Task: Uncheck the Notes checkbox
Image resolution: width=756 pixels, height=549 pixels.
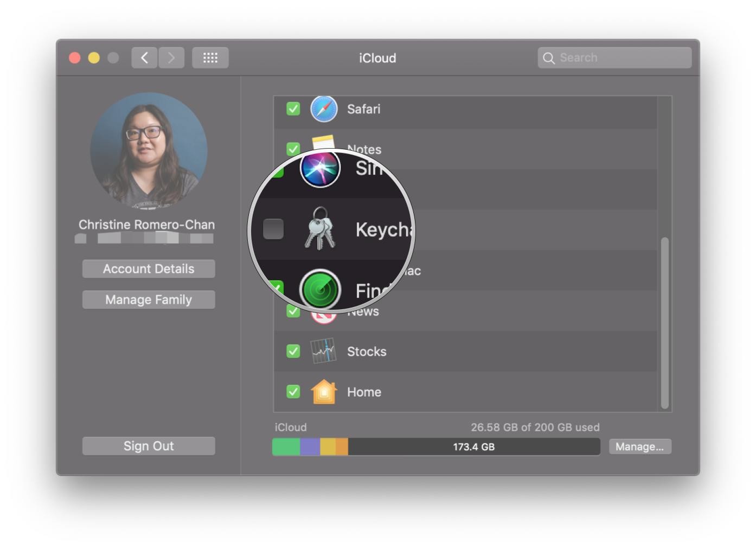Action: (x=293, y=148)
